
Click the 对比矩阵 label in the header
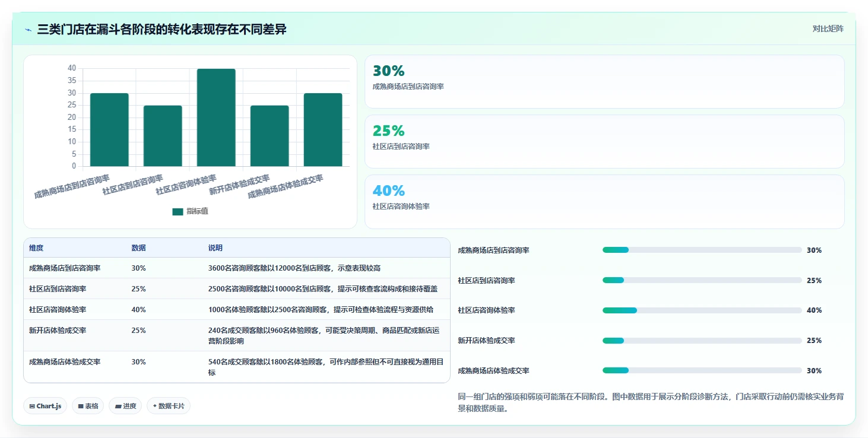pyautogui.click(x=828, y=28)
